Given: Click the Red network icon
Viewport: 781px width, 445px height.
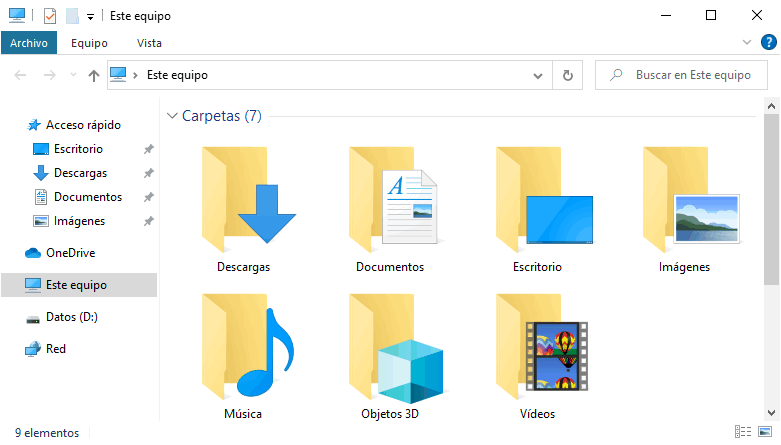Looking at the screenshot, I should pos(33,349).
